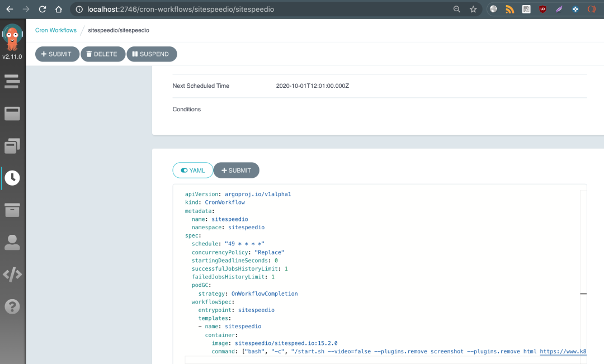Bookmark this page with the star

(x=473, y=10)
